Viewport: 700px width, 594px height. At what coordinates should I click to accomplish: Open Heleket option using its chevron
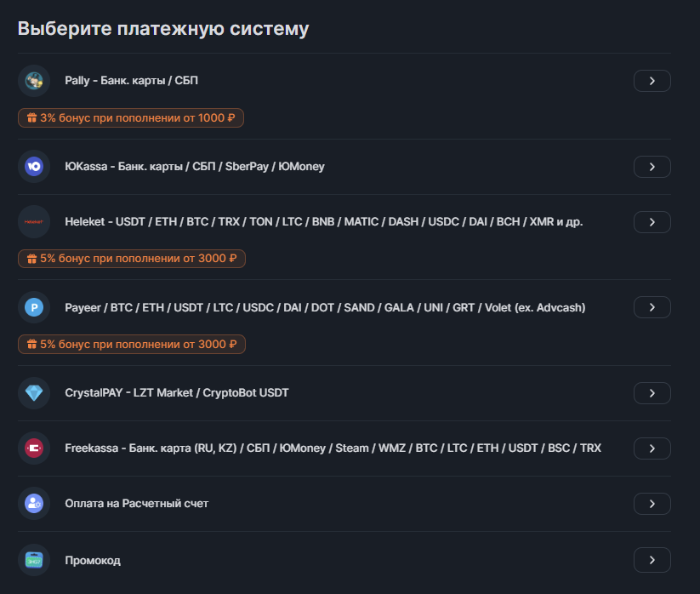[x=652, y=222]
